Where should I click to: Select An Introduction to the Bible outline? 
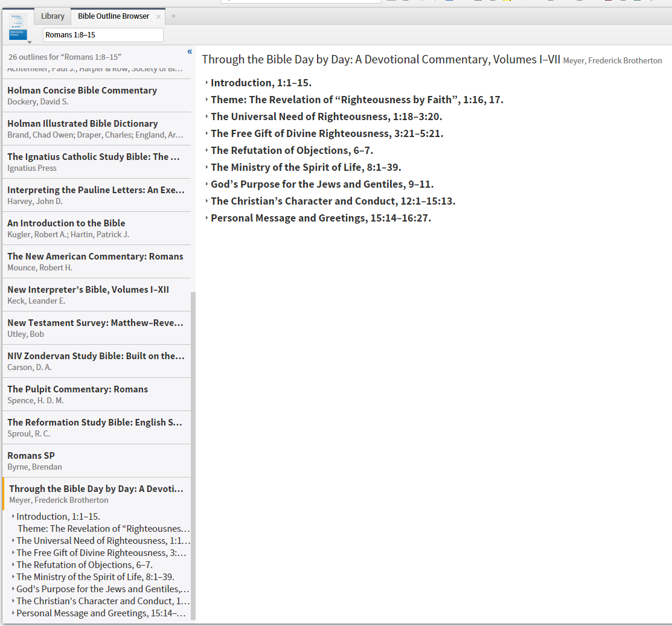(97, 228)
